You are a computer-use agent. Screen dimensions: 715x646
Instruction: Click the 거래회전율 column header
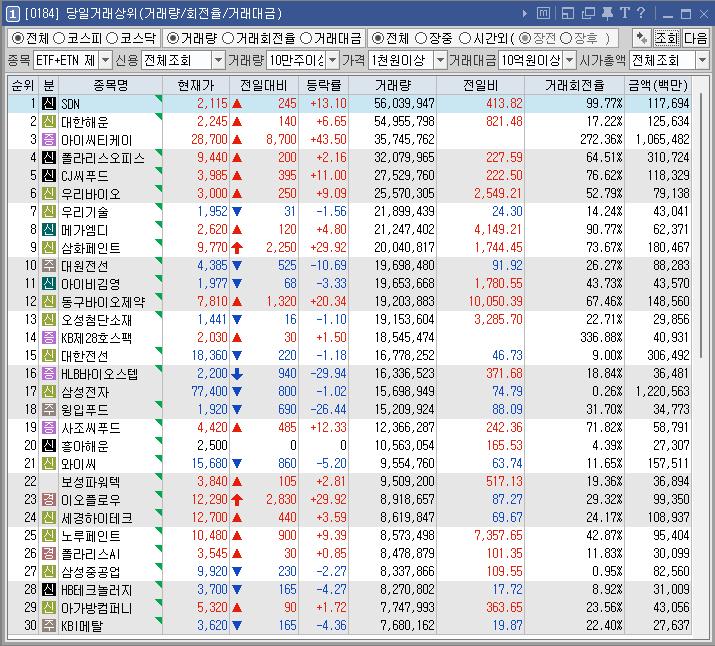click(x=575, y=85)
